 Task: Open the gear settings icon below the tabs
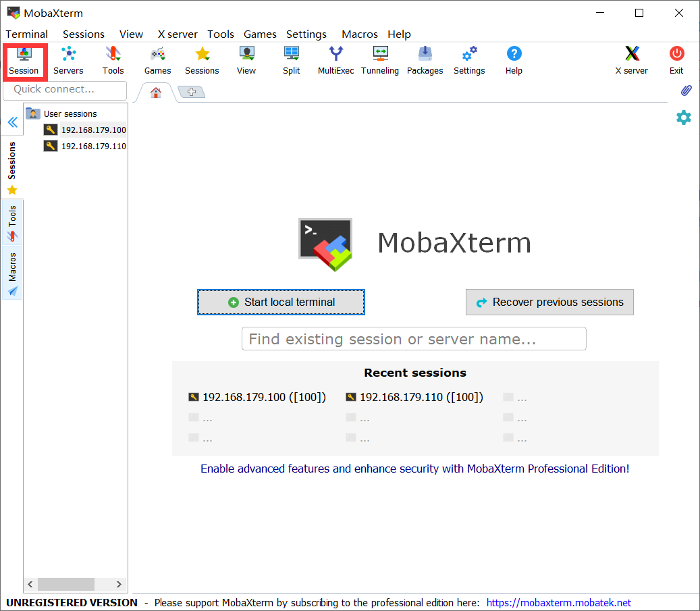coord(684,117)
